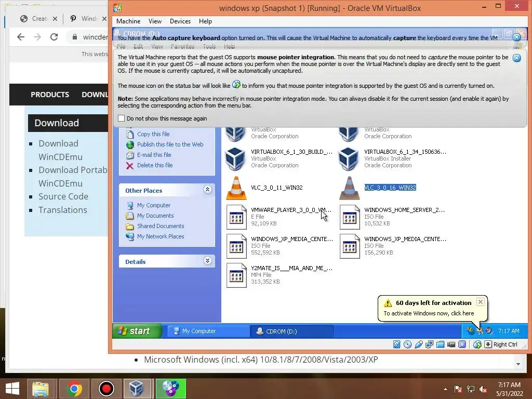Click the XP start button
532x399 pixels.
[x=137, y=331]
